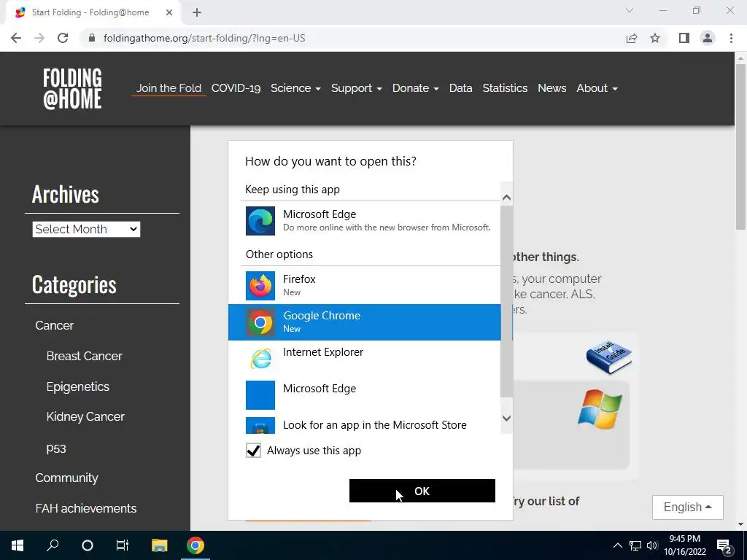This screenshot has height=560, width=747.
Task: Click dialog list scroll up arrow
Action: (x=507, y=198)
